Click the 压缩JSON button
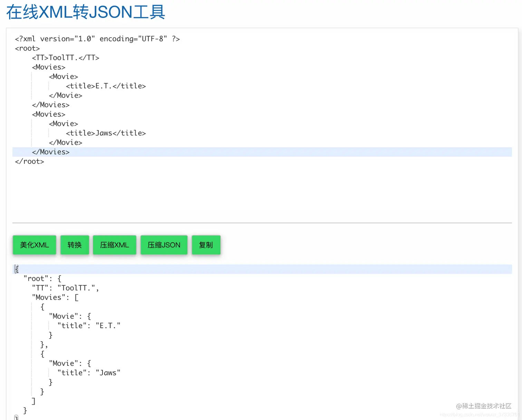Viewport: 522px width, 420px height. 164,245
